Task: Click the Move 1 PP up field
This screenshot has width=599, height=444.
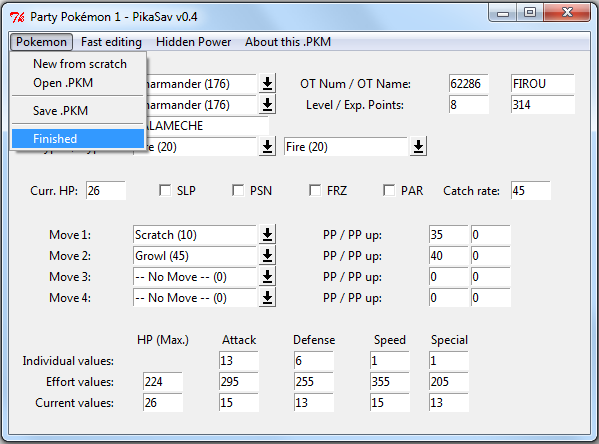Action: (x=491, y=235)
